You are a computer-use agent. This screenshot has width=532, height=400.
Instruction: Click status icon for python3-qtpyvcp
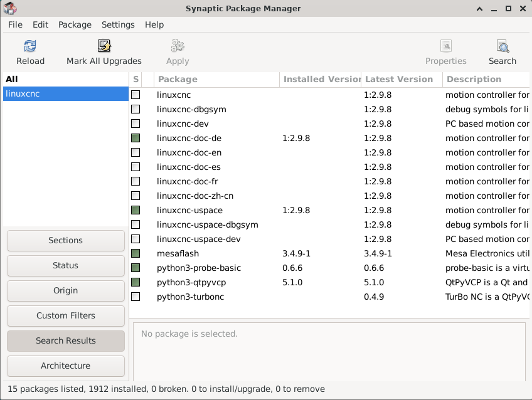tap(136, 282)
